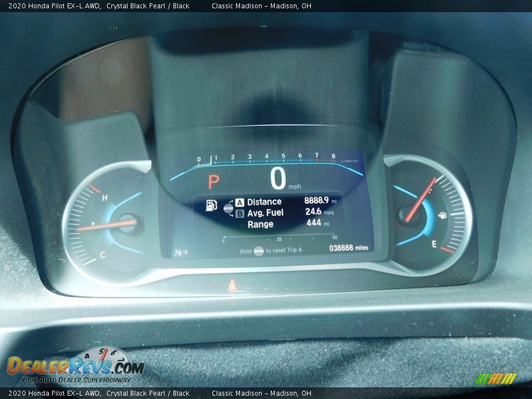Click the temperature gauge needle hub
Image resolution: width=532 pixels, height=399 pixels.
click(x=129, y=224)
